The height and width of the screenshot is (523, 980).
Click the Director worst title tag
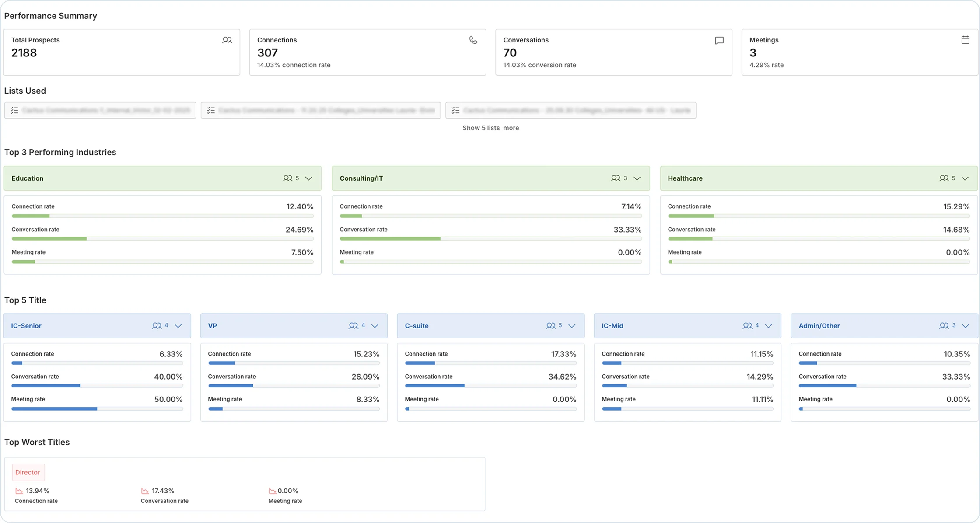[28, 472]
